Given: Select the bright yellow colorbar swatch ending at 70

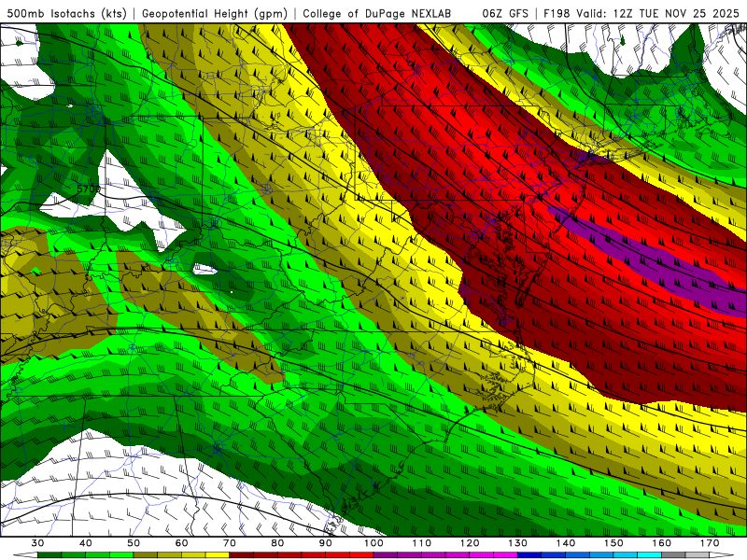Looking at the screenshot, I should (x=218, y=554).
